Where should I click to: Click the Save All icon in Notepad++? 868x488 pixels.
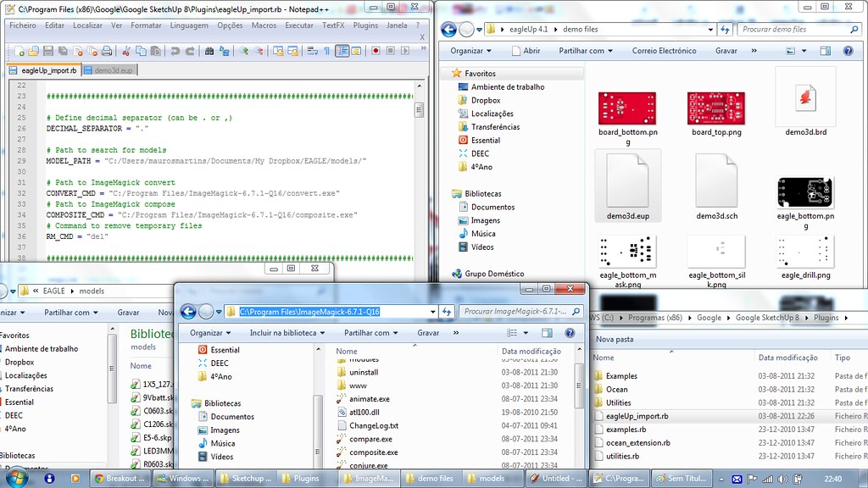pos(63,51)
